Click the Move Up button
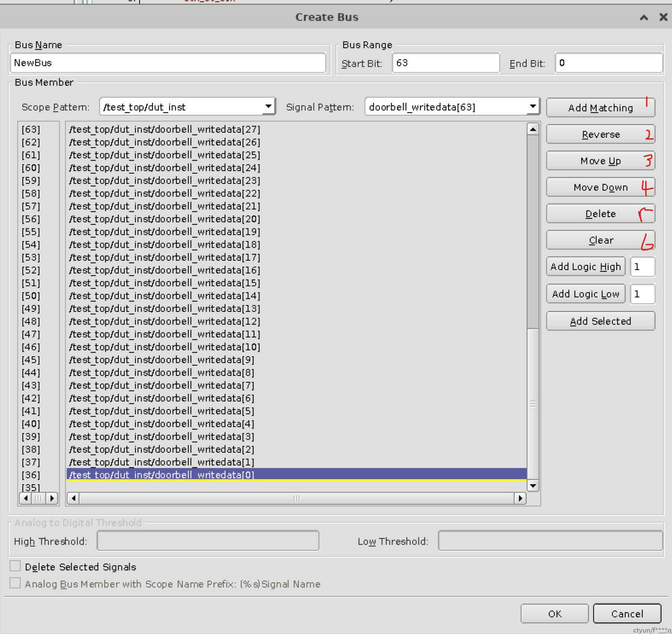 (x=600, y=161)
